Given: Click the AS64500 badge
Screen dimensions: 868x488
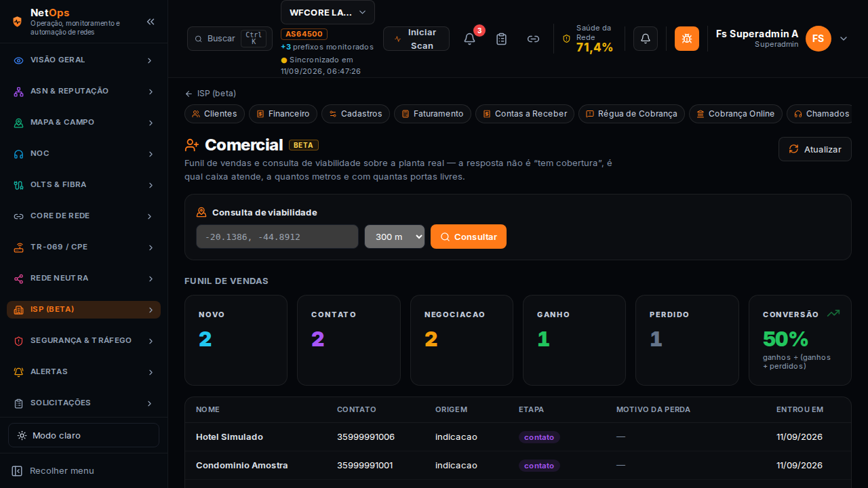Looking at the screenshot, I should pyautogui.click(x=304, y=34).
